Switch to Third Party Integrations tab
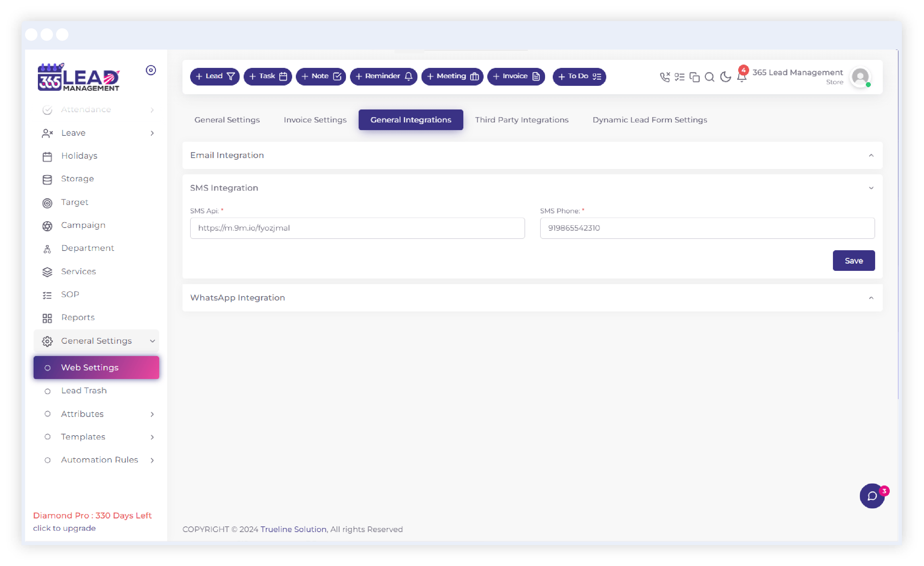Viewport: 924px width, 566px height. coord(521,119)
